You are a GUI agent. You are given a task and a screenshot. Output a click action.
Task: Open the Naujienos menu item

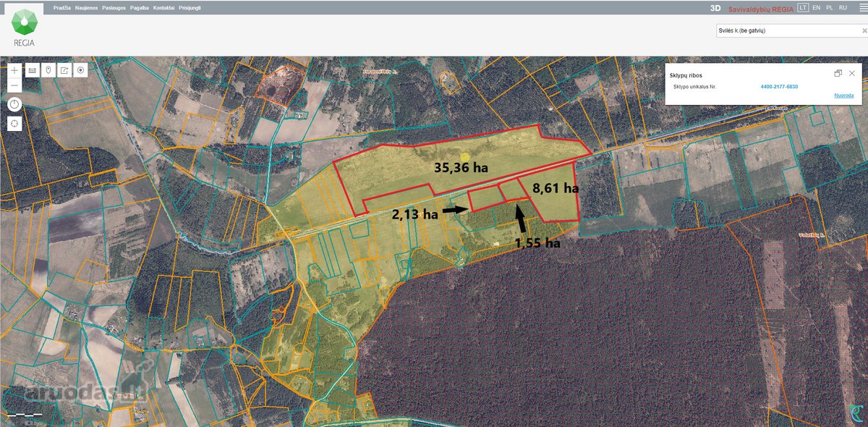coord(88,8)
